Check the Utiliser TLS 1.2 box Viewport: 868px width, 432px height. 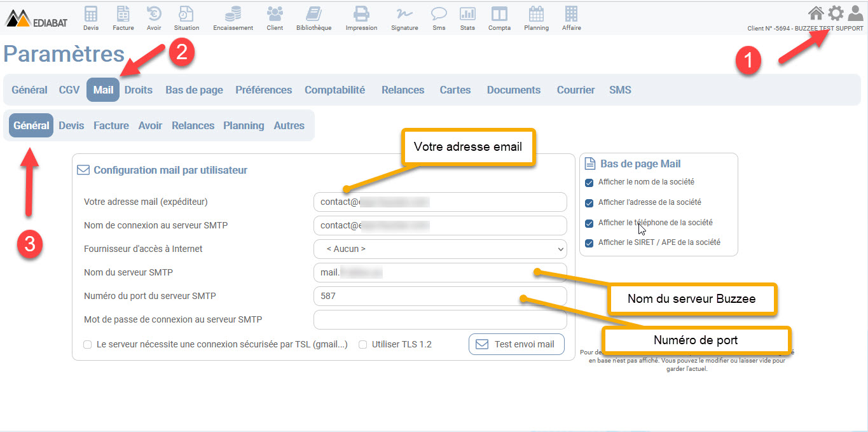[363, 345]
